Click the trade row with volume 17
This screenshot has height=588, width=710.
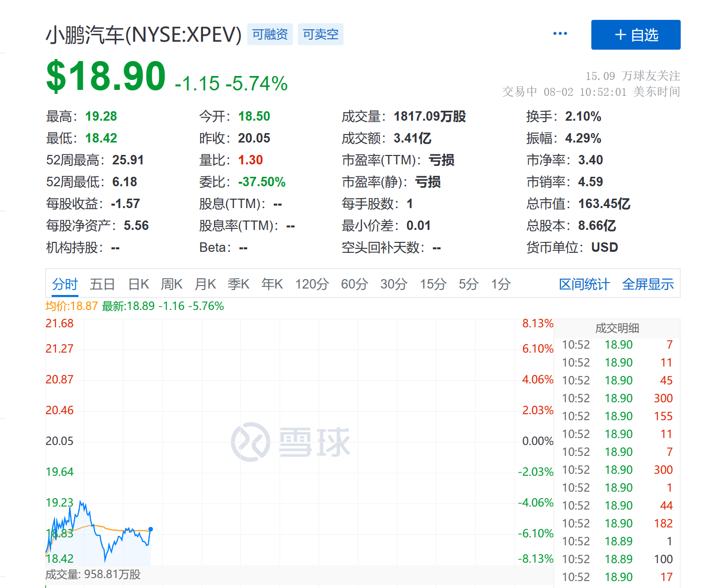(x=617, y=577)
